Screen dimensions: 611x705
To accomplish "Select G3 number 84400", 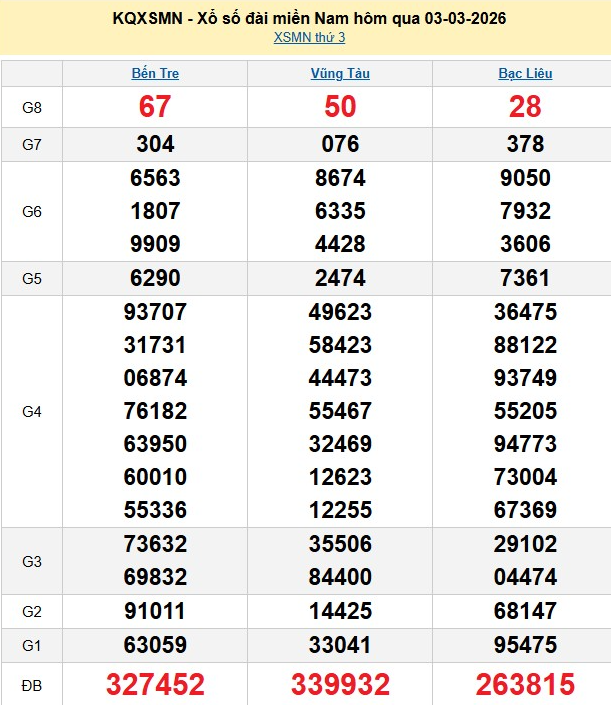I will tap(340, 577).
